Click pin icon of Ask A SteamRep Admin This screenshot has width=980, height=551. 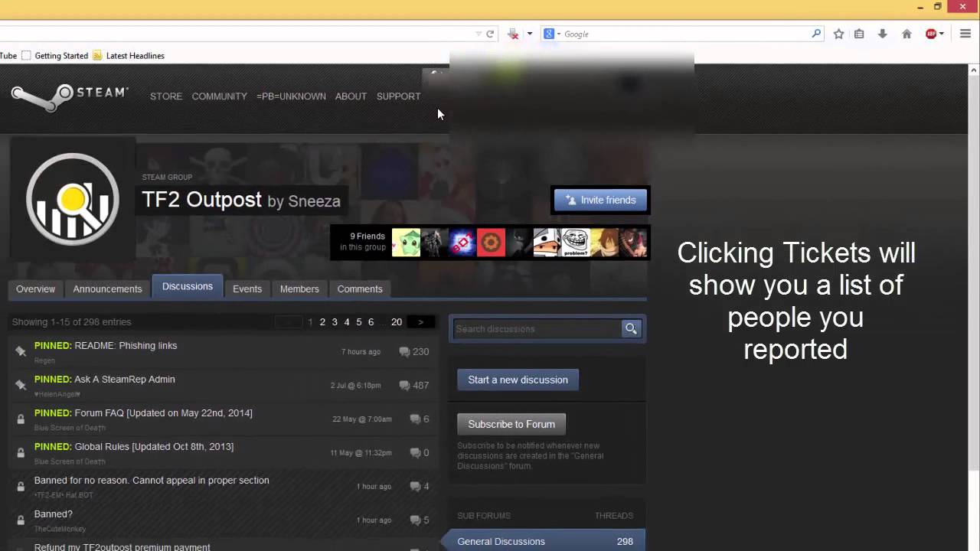pyautogui.click(x=21, y=385)
